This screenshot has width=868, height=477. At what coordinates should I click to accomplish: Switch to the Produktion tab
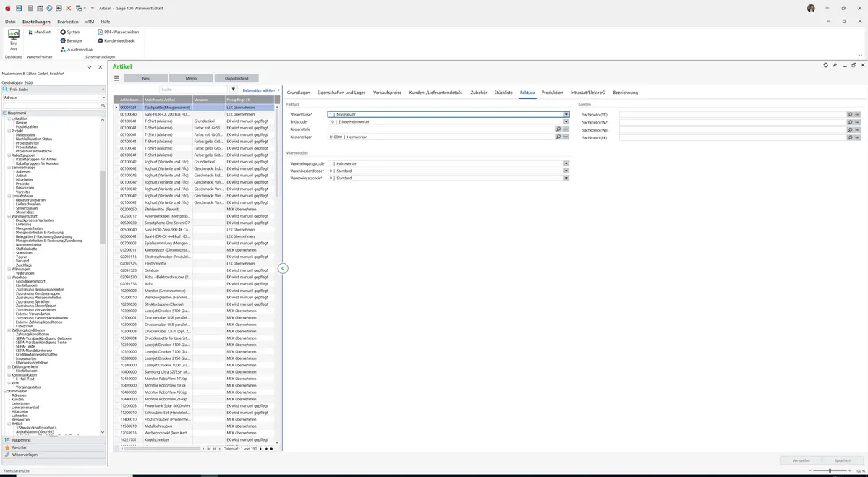point(552,93)
